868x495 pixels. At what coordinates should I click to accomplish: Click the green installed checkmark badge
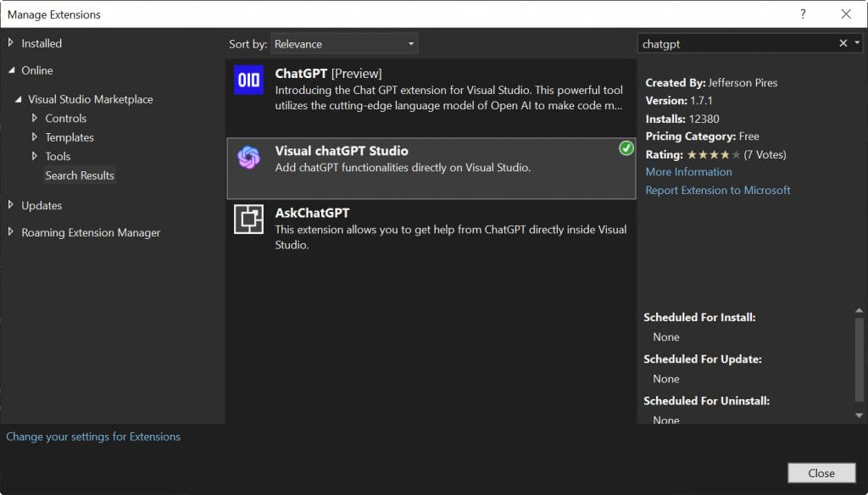pos(626,148)
